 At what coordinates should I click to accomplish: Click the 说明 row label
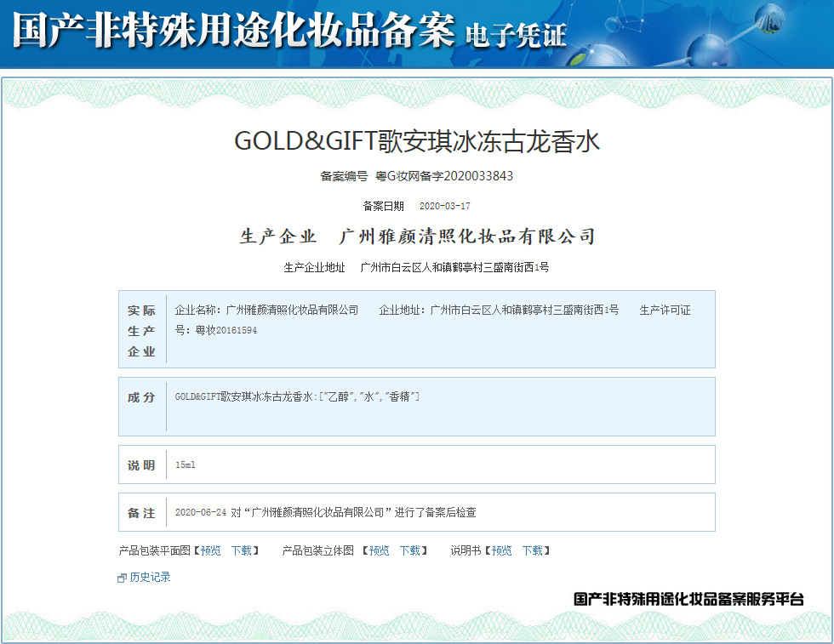[141, 465]
